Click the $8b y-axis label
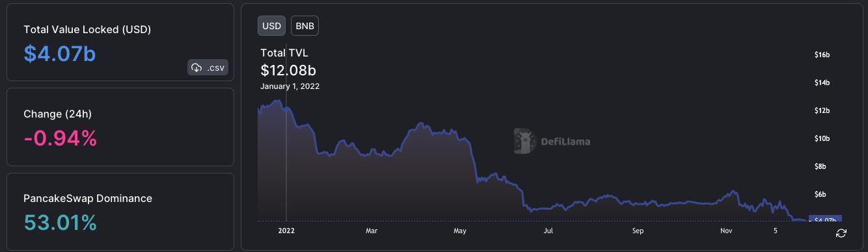Image resolution: width=868 pixels, height=252 pixels. pos(821,167)
